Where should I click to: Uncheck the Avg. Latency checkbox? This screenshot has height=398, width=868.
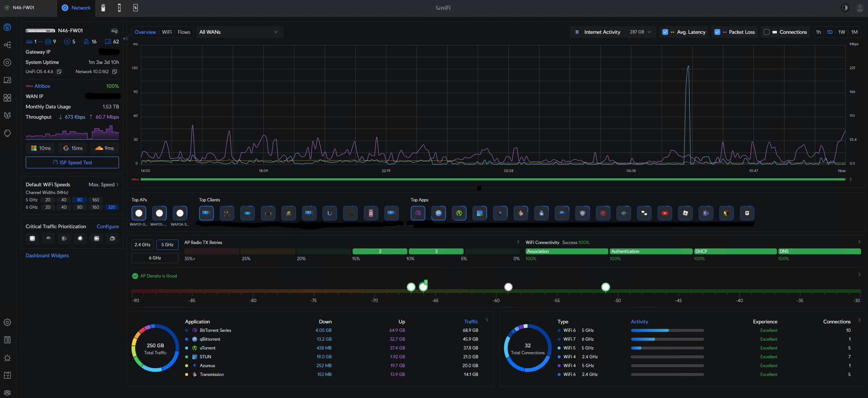click(665, 32)
